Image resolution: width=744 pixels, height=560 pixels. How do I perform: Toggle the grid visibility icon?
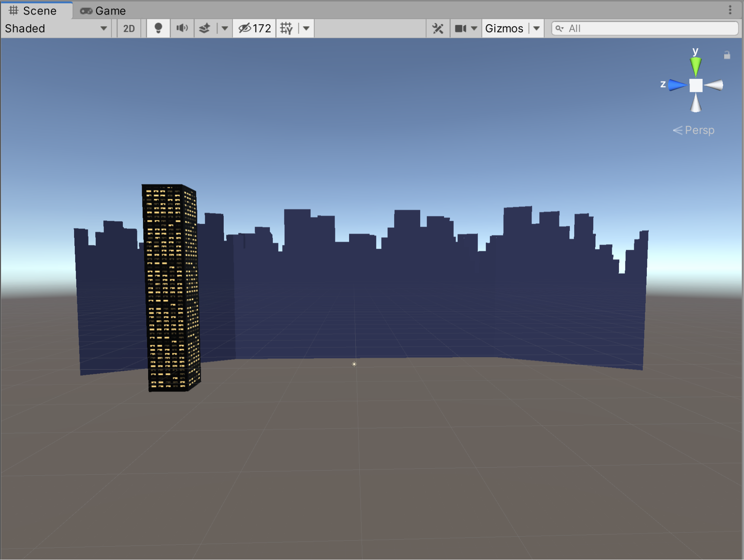pyautogui.click(x=287, y=28)
